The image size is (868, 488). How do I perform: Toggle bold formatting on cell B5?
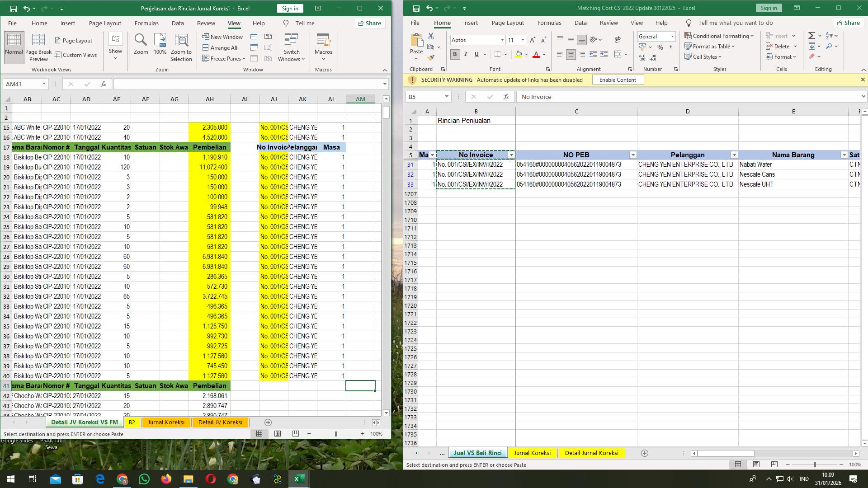click(x=454, y=54)
